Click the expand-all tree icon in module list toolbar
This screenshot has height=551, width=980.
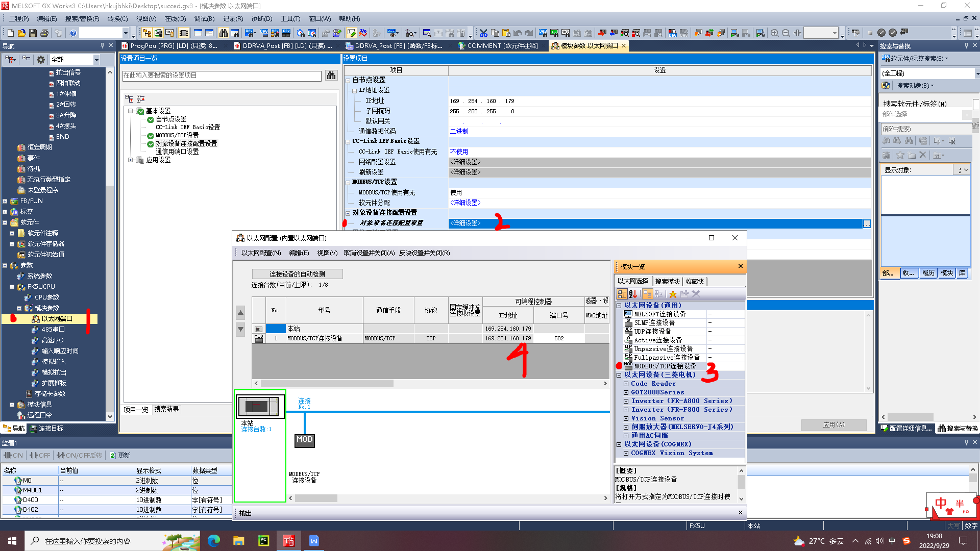pyautogui.click(x=647, y=294)
